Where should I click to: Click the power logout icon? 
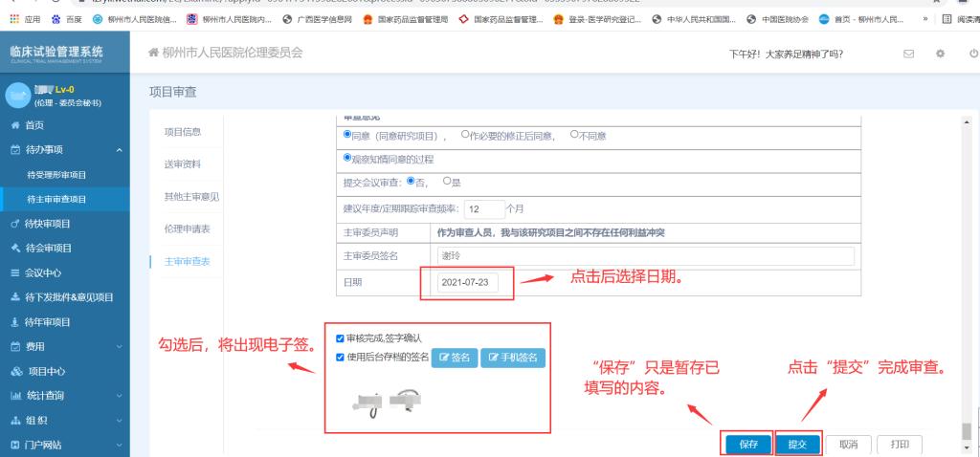972,53
